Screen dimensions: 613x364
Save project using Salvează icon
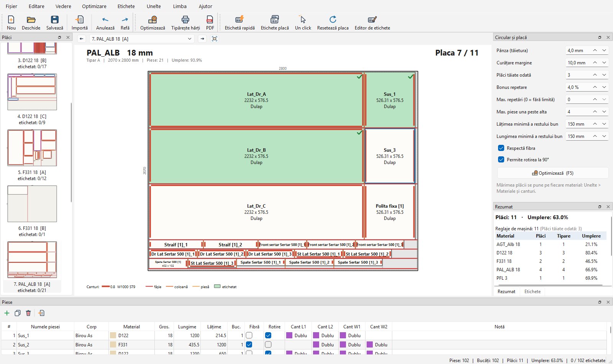pyautogui.click(x=55, y=20)
